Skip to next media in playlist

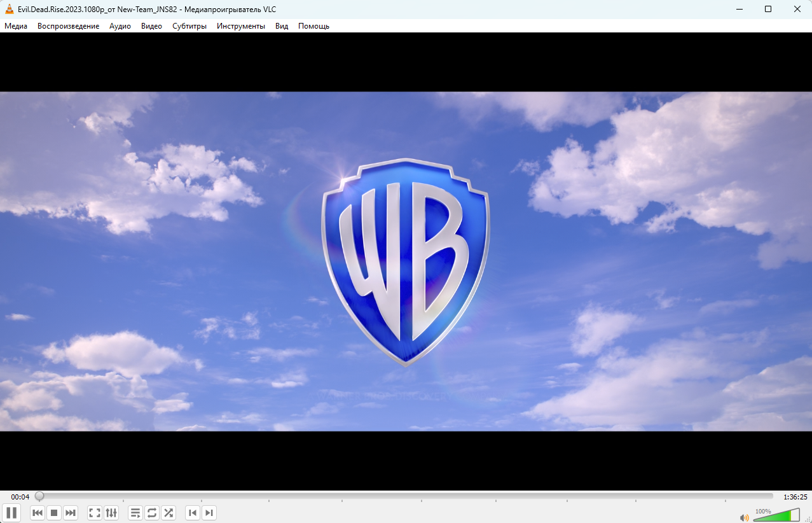coord(71,513)
